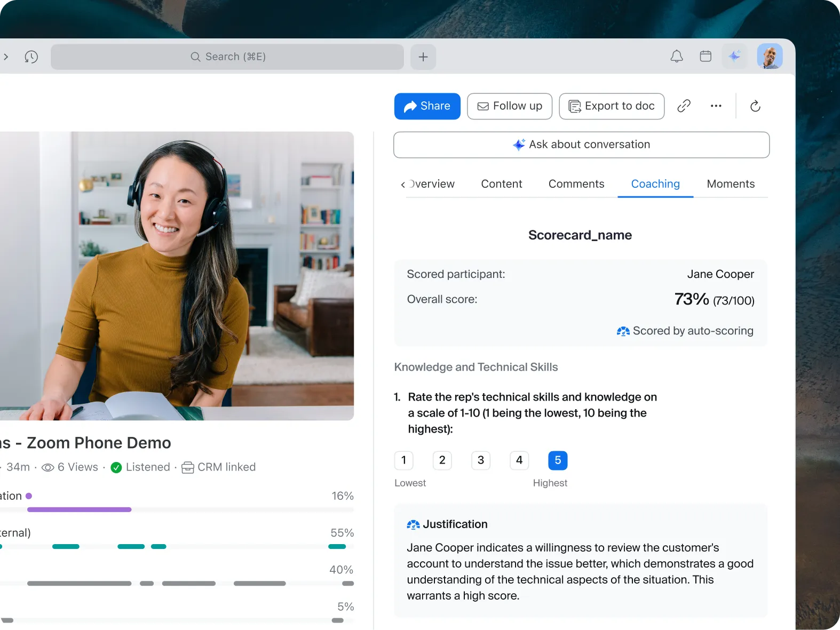Open the history clock icon
Viewport: 840px width, 630px height.
[x=31, y=57]
